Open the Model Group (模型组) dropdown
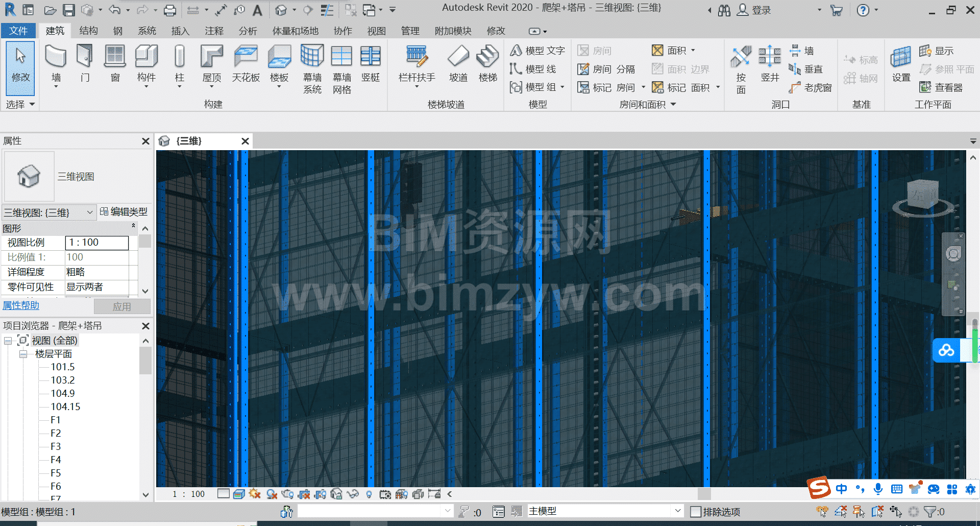The width and height of the screenshot is (980, 526). (562, 87)
